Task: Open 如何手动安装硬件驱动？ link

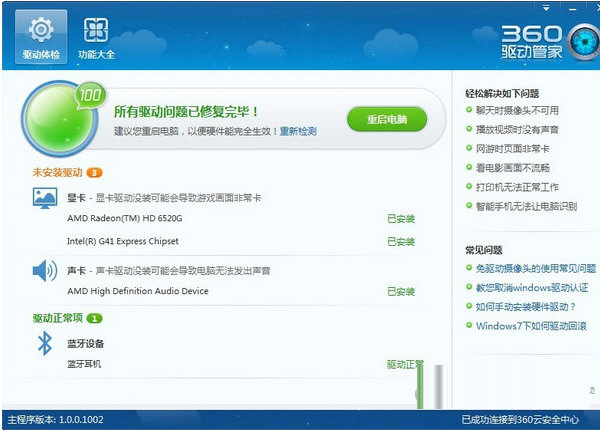Action: (525, 307)
